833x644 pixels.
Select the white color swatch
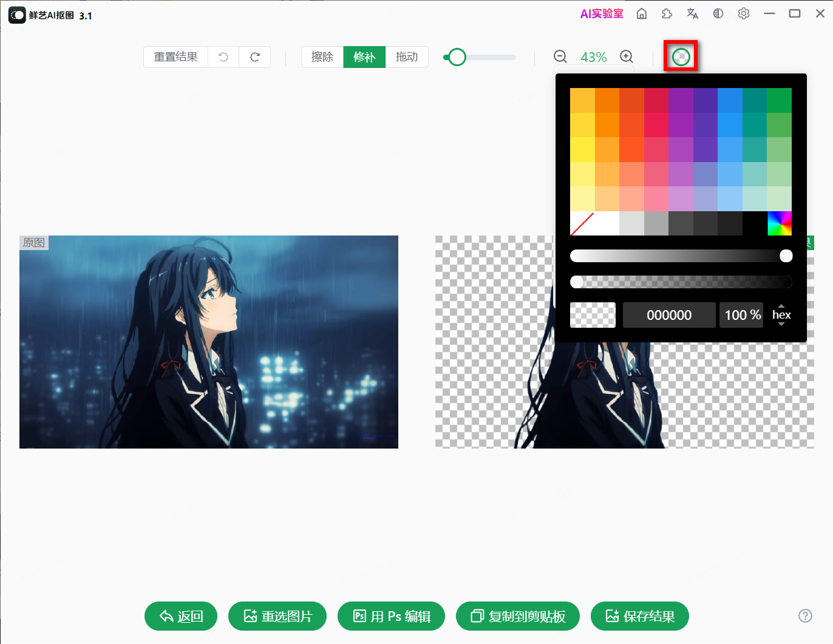[607, 223]
